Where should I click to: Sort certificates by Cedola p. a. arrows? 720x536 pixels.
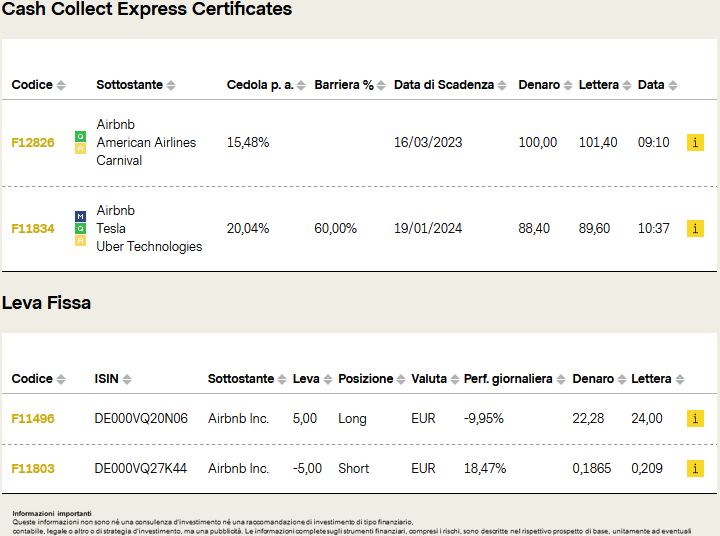click(x=301, y=85)
